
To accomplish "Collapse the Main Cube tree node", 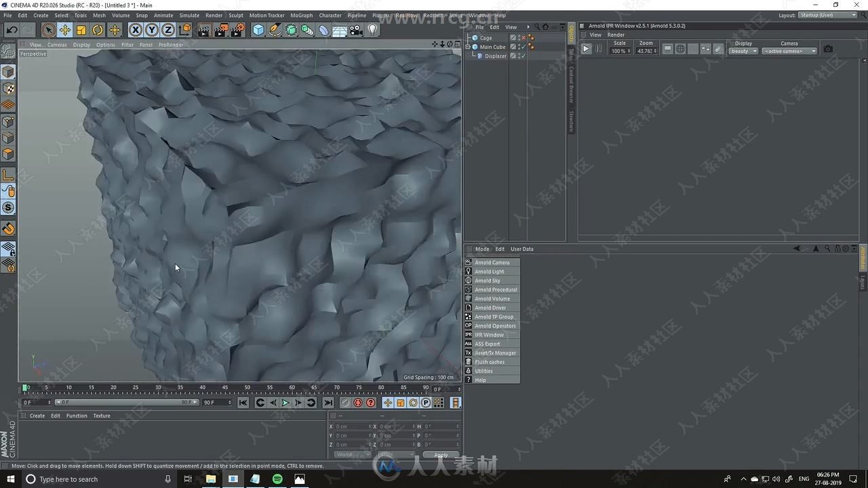I will point(468,47).
